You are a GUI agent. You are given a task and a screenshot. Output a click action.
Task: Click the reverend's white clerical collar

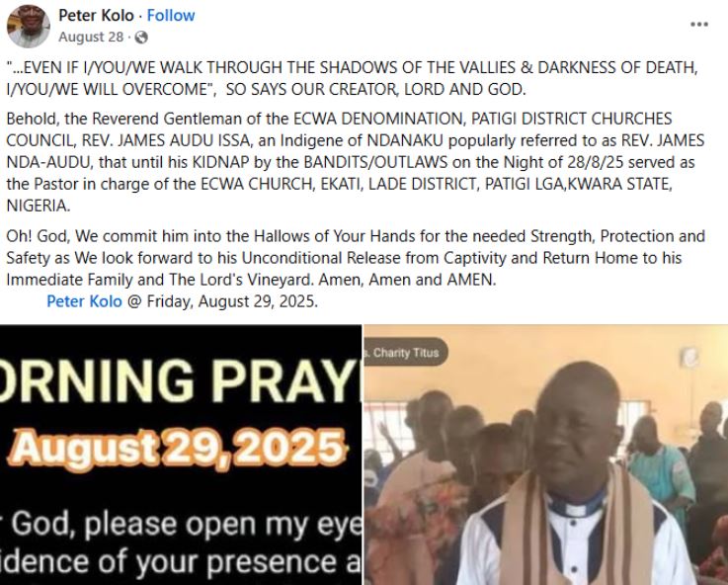click(x=576, y=504)
